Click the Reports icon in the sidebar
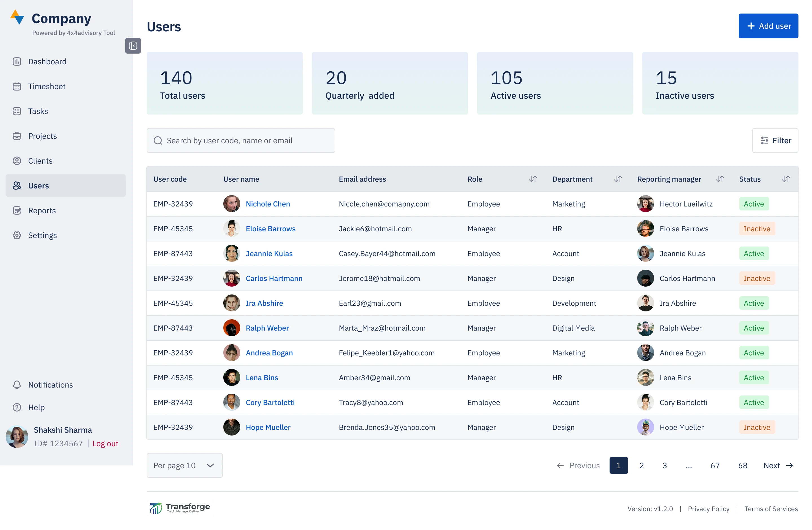The image size is (812, 530). 17,210
